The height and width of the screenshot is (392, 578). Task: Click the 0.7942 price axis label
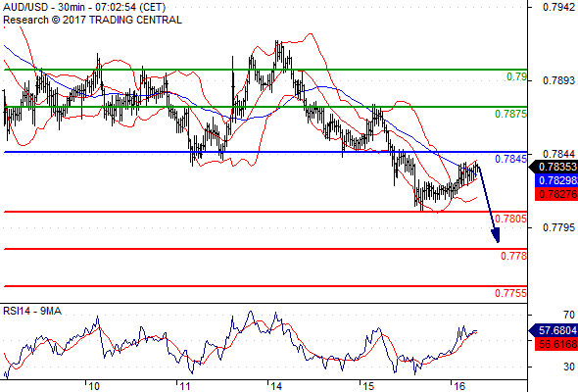(558, 8)
